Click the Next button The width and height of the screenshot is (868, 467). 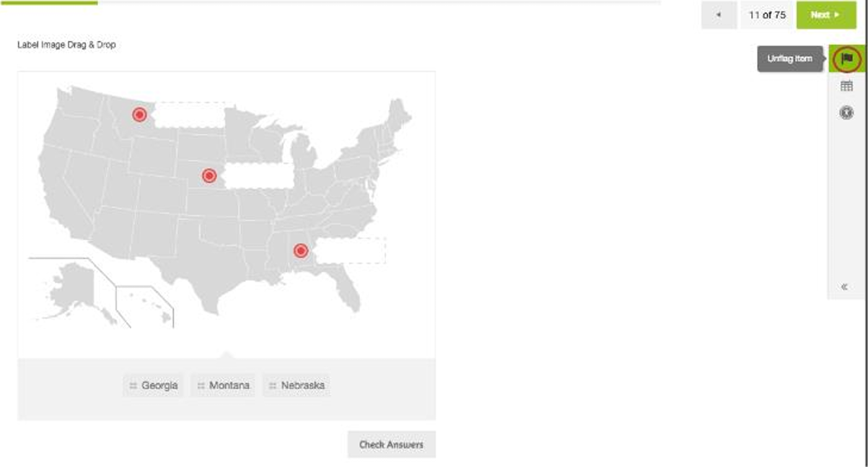(x=825, y=14)
